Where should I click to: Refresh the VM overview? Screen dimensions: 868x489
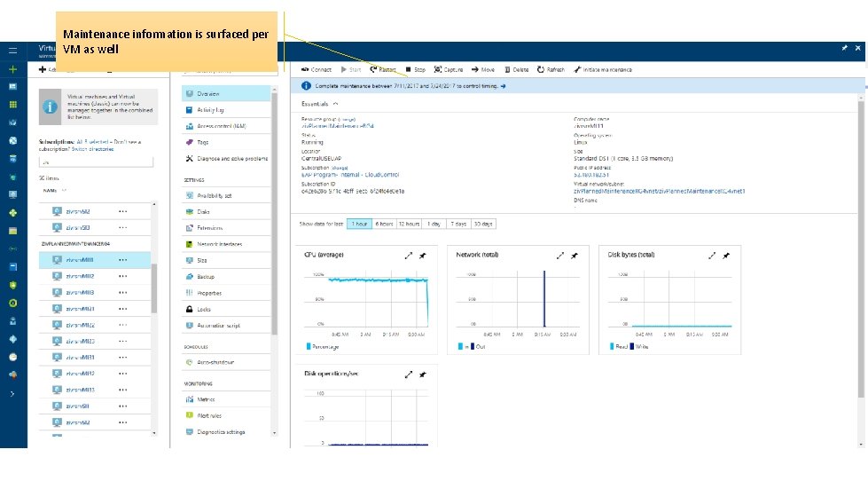(551, 70)
